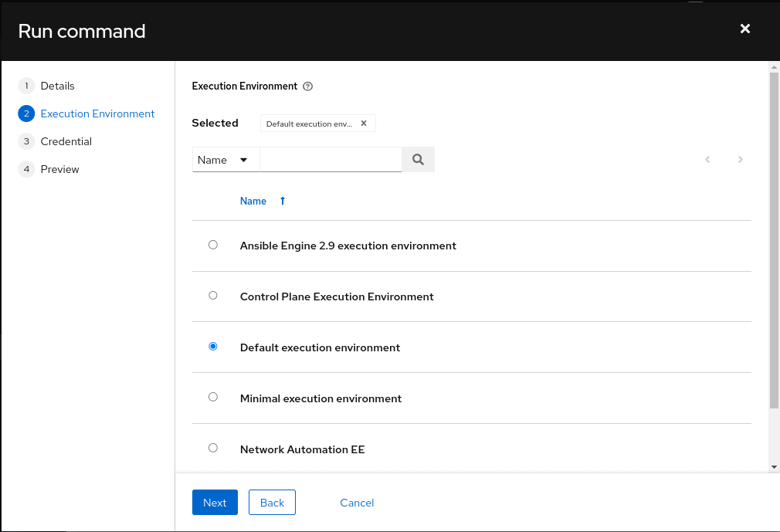780x532 pixels.
Task: Close the Run command dialog
Action: tap(744, 29)
